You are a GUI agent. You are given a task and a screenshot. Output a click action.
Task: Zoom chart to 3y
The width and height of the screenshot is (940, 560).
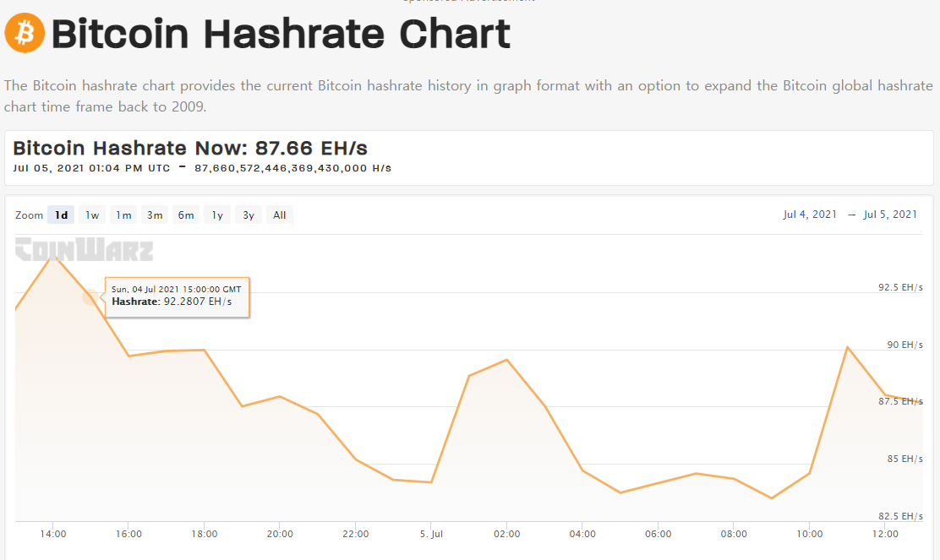click(249, 215)
